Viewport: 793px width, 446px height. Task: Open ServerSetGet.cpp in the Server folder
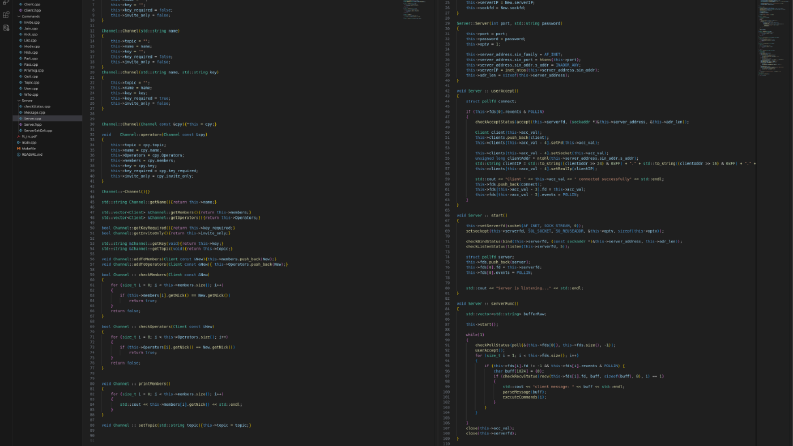pos(38,130)
